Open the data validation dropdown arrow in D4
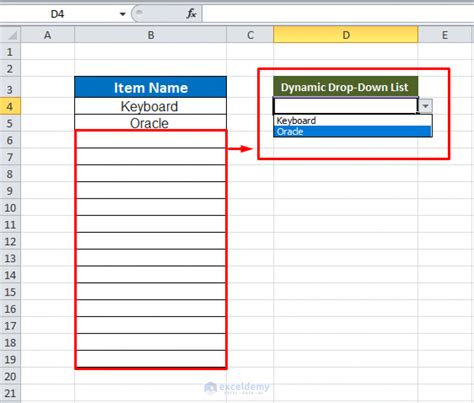This screenshot has width=474, height=403. pos(425,106)
